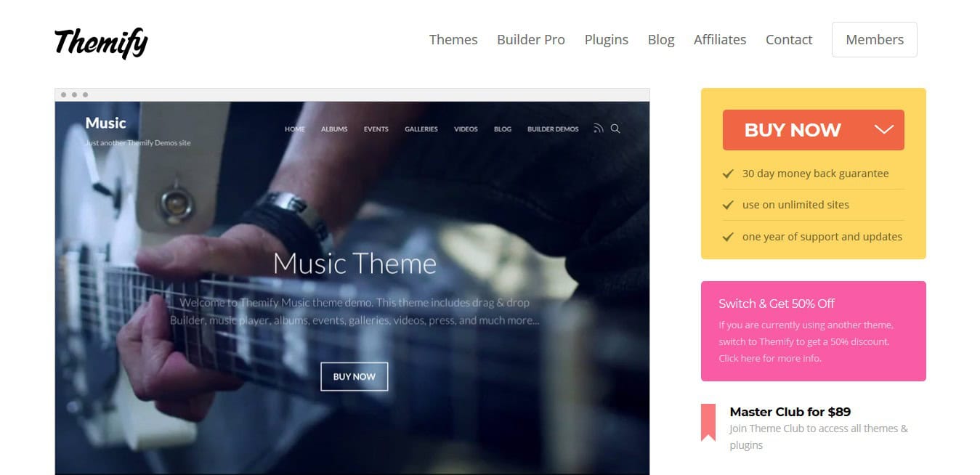The height and width of the screenshot is (475, 980).
Task: Click the RSS feed icon in demo header
Action: (598, 129)
